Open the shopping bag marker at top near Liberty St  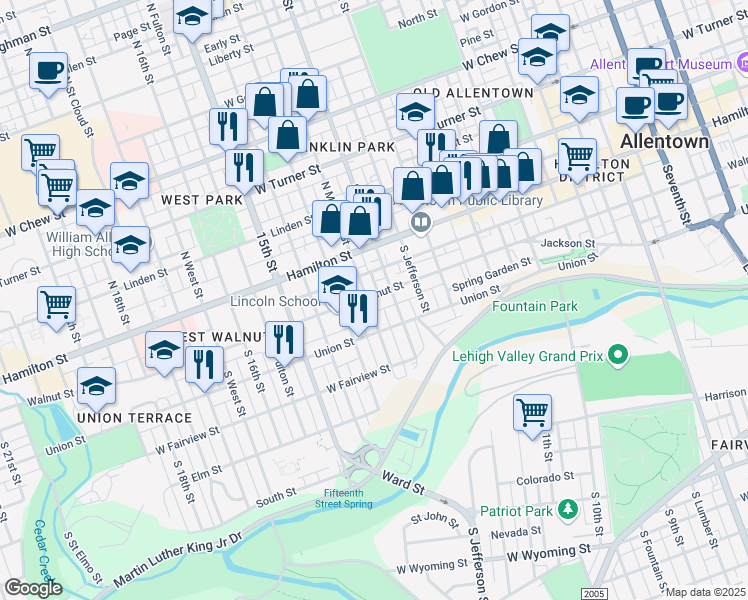click(x=308, y=94)
